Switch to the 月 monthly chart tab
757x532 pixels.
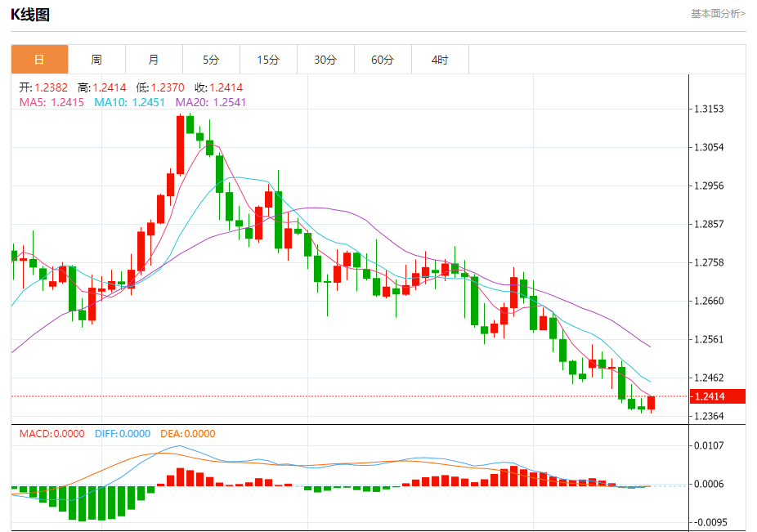tap(154, 60)
